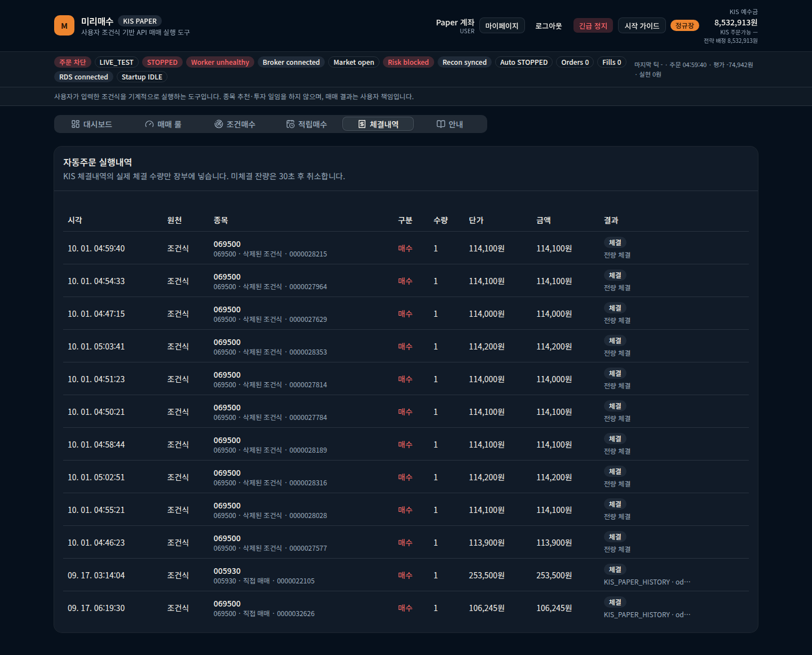The width and height of the screenshot is (812, 655).
Task: Click the Risk blocked status chip
Action: coord(408,62)
